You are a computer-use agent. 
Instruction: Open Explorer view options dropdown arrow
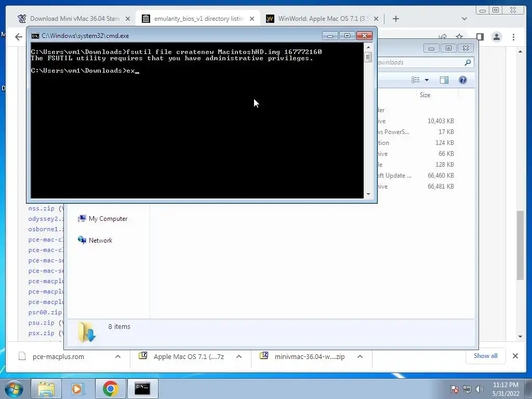coord(427,80)
